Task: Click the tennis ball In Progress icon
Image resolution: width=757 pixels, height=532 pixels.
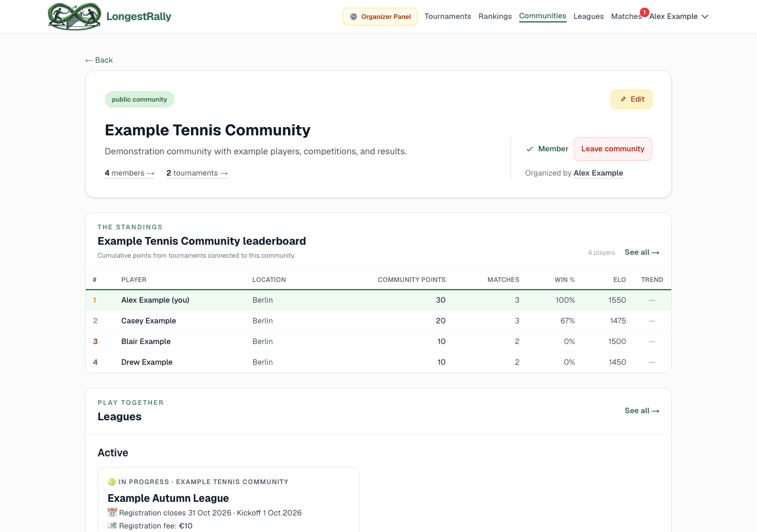Action: point(112,482)
